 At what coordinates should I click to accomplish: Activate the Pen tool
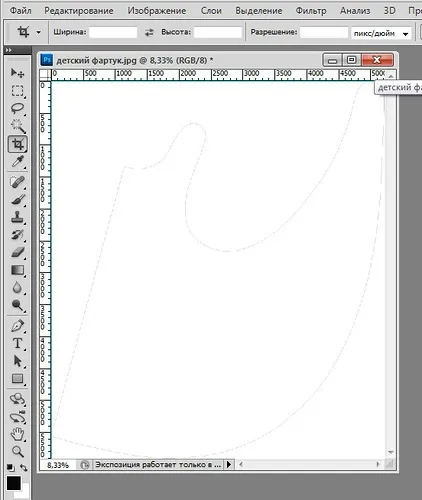tap(17, 326)
